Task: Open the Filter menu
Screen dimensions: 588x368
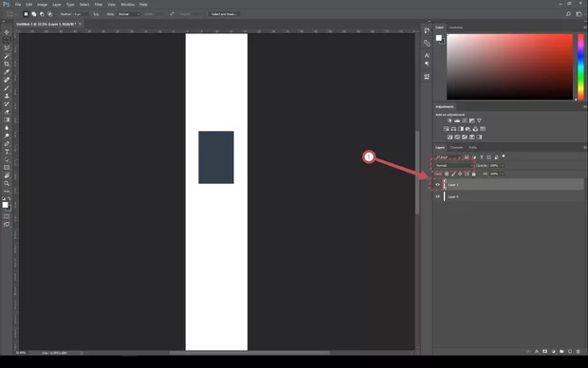Action: click(x=99, y=5)
